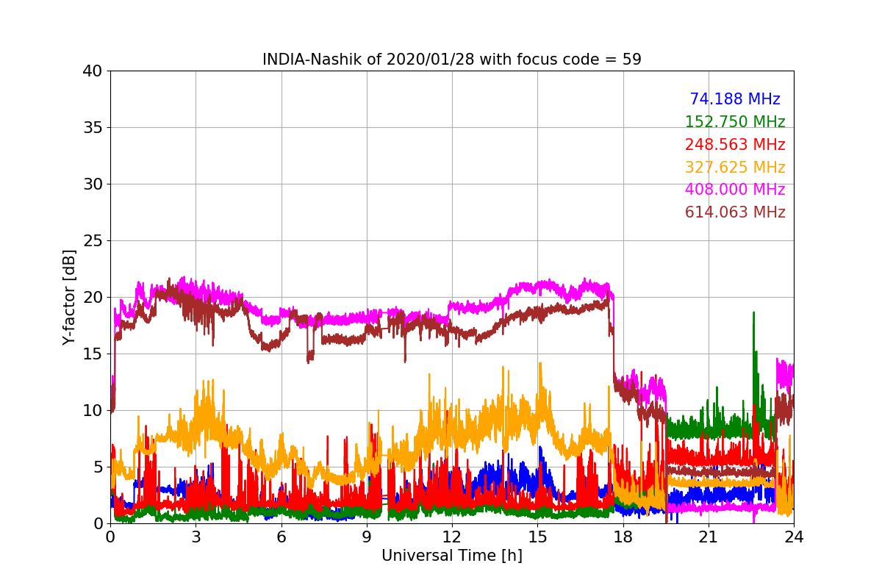Click the x-axis tick label 12
This screenshot has height=588, width=882.
(x=452, y=537)
